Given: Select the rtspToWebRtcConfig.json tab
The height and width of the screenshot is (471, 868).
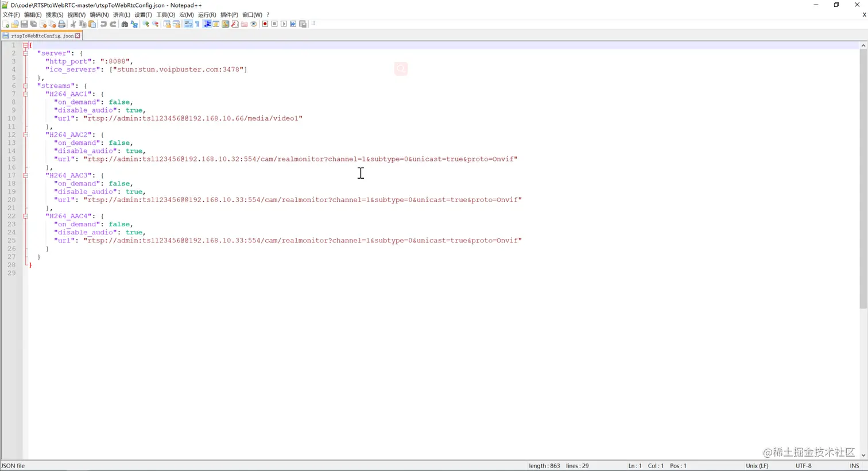Looking at the screenshot, I should pyautogui.click(x=41, y=36).
